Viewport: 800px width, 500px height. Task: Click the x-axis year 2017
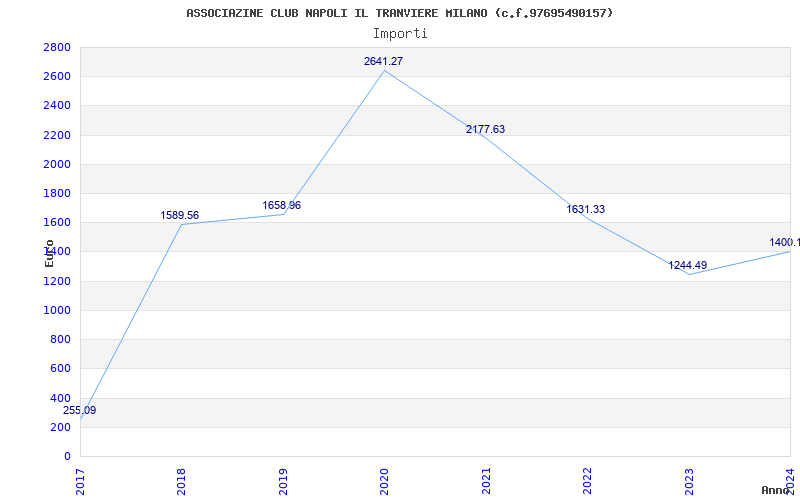(80, 481)
